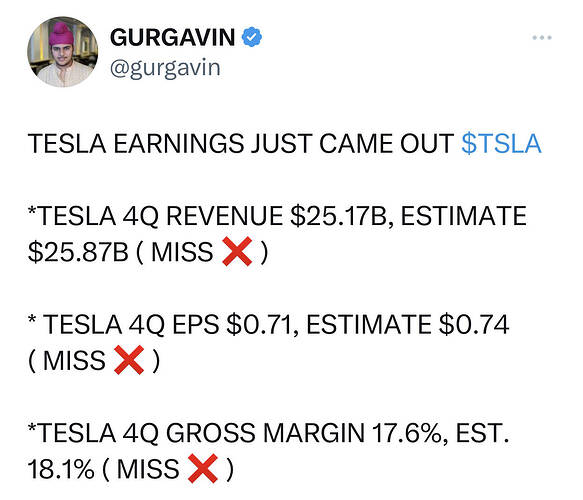Click the 4Q GROSS MARGIN text
Viewport: 583px width, 500px height.
[244, 433]
